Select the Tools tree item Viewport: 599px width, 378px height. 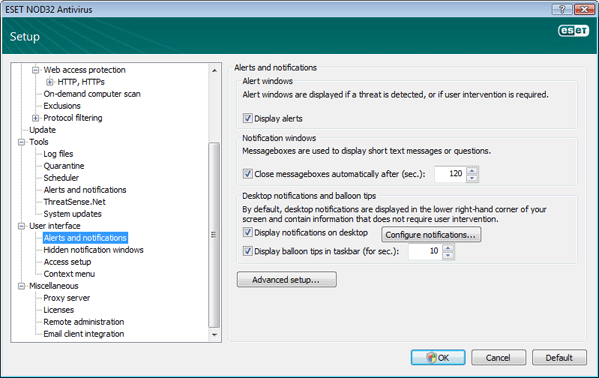(x=39, y=142)
